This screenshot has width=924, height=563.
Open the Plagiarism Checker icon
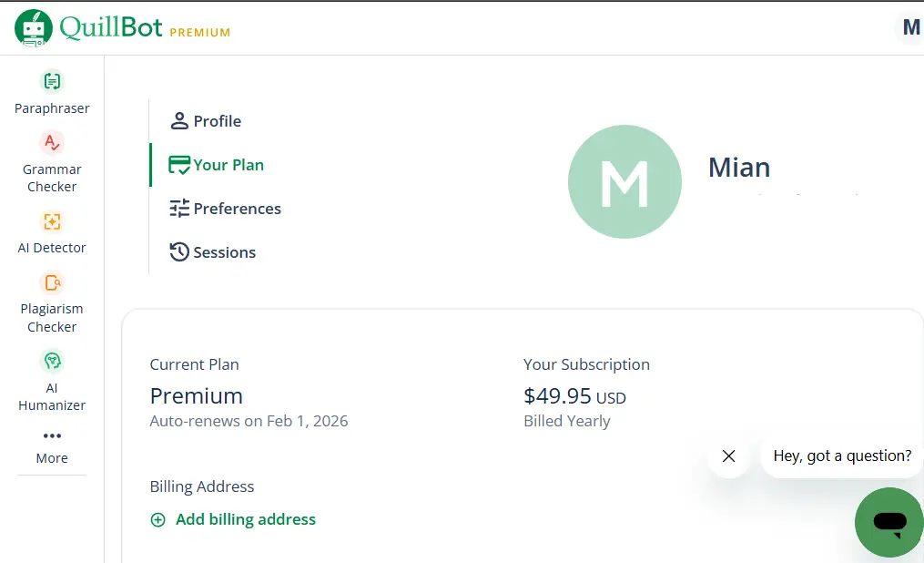(x=52, y=283)
